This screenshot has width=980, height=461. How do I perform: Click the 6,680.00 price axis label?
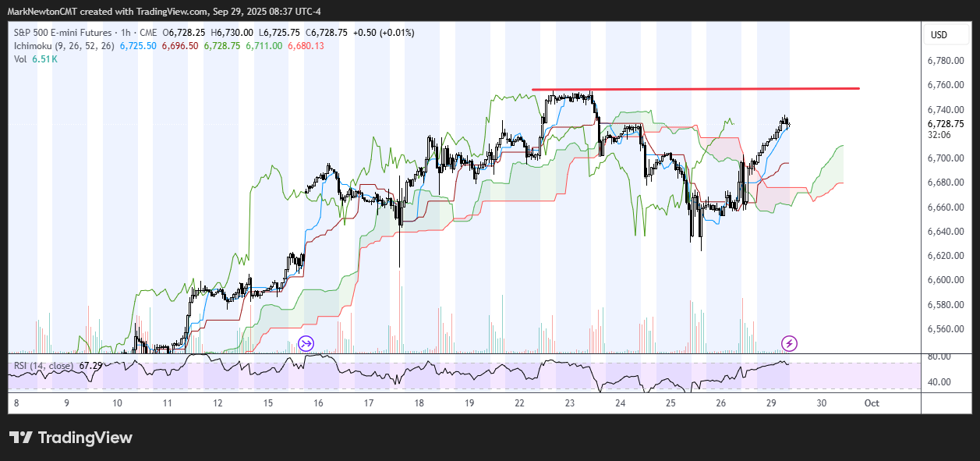tap(946, 183)
